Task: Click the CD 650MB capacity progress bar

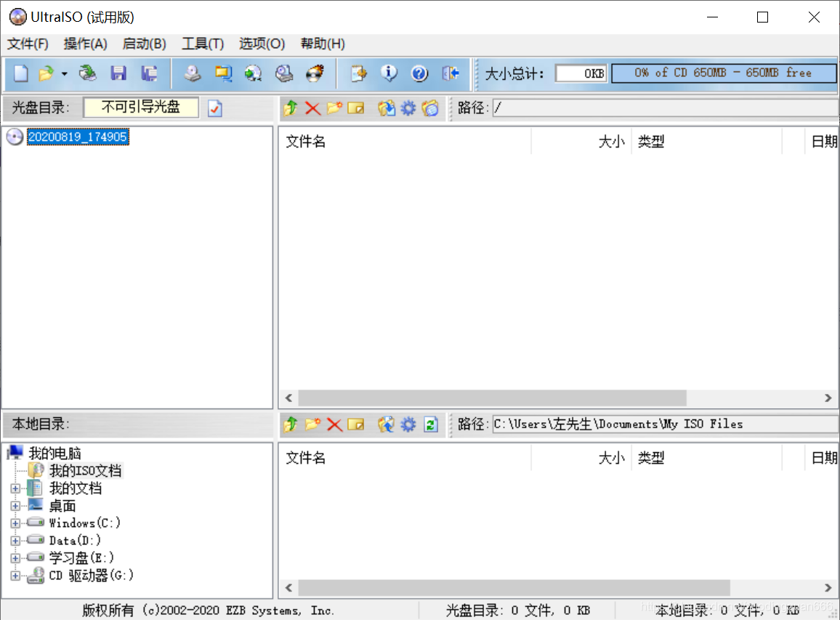Action: (723, 73)
